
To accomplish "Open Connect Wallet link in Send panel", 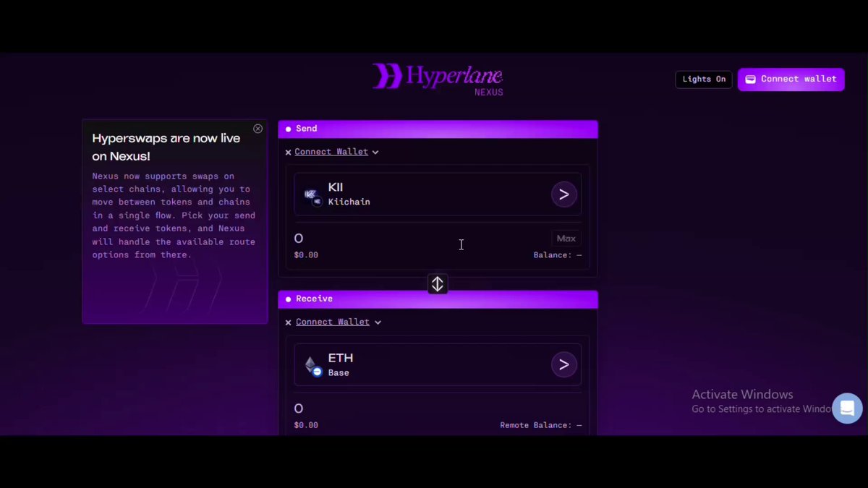I will [331, 152].
